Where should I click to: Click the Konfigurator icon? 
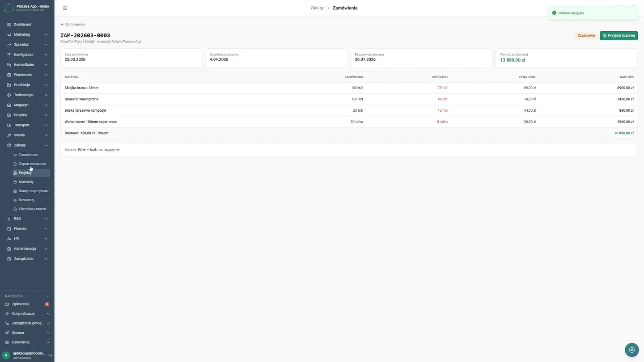9,55
